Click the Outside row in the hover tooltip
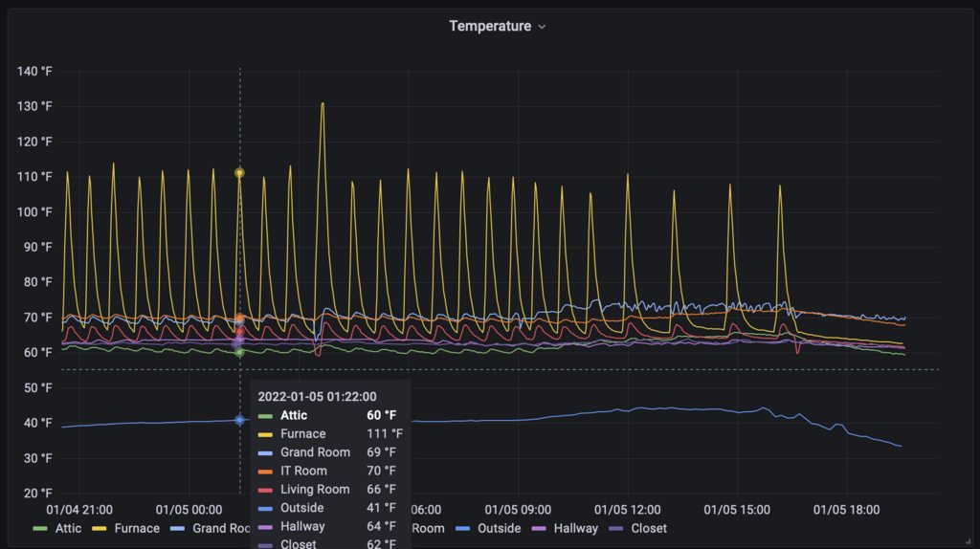 point(330,508)
